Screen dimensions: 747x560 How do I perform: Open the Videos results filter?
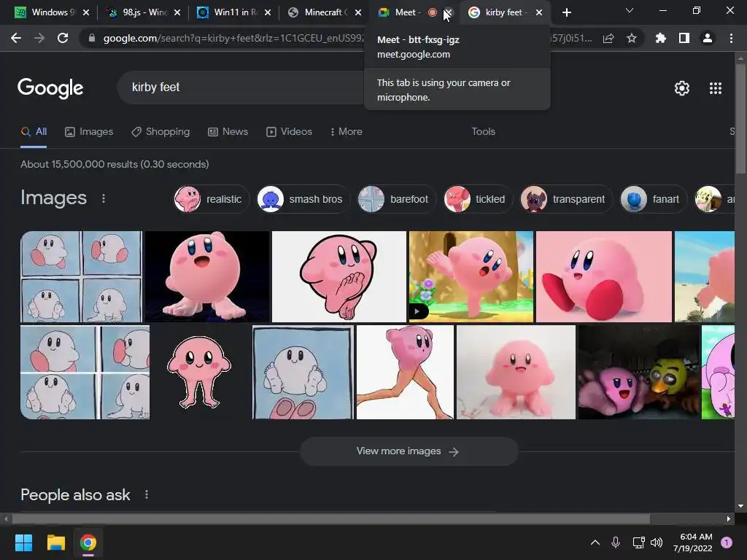coord(289,132)
